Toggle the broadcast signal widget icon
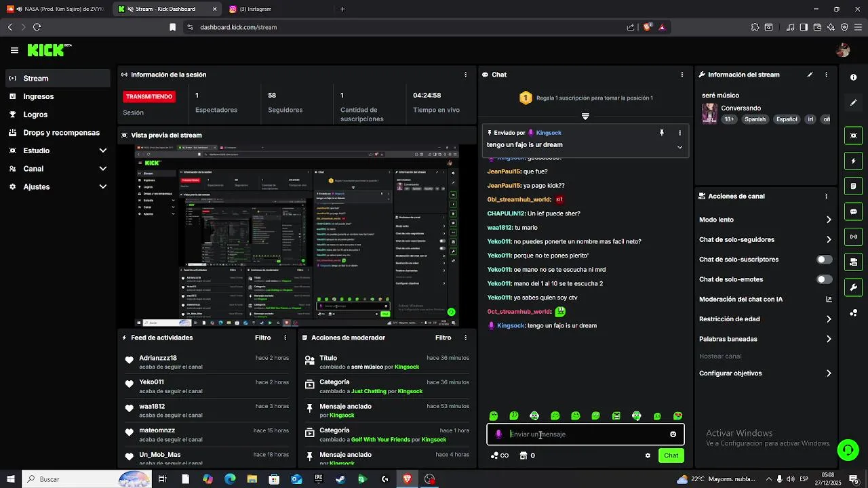The image size is (868, 488). click(x=853, y=237)
